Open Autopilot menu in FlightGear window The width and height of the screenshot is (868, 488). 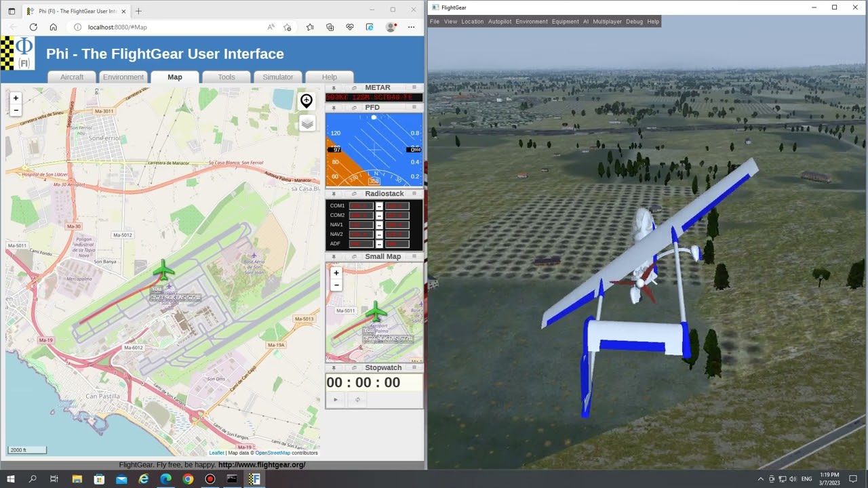click(x=500, y=22)
